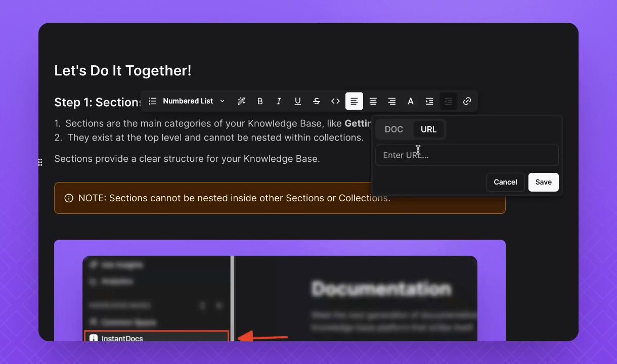The width and height of the screenshot is (617, 364).
Task: Click the 'They exist at the top level' list item
Action: point(215,138)
